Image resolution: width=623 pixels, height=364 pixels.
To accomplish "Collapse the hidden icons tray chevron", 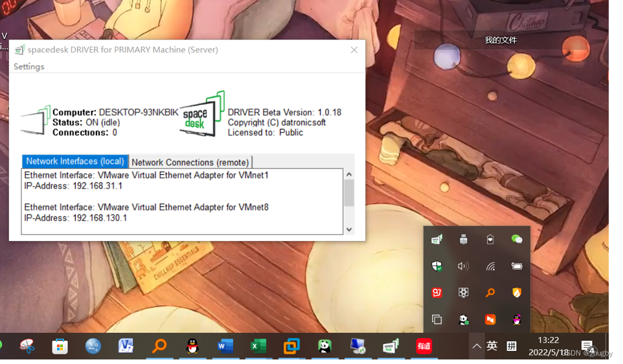I will 477,346.
